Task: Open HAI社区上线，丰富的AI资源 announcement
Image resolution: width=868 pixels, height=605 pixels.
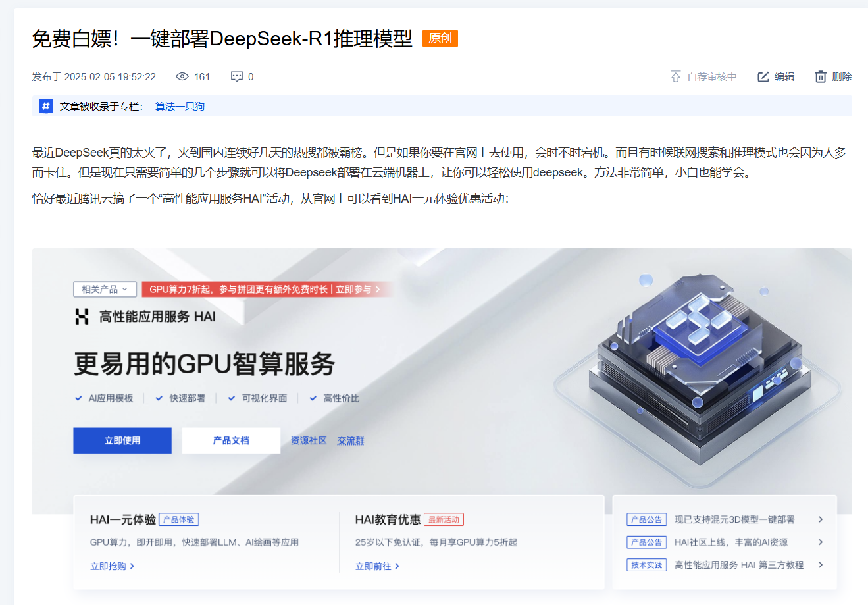Action: [731, 542]
